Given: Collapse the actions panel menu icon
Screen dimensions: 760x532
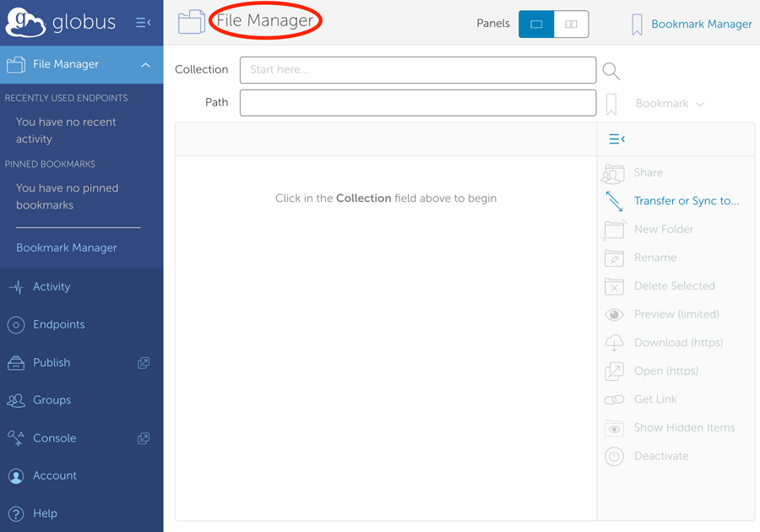Looking at the screenshot, I should click(x=616, y=139).
